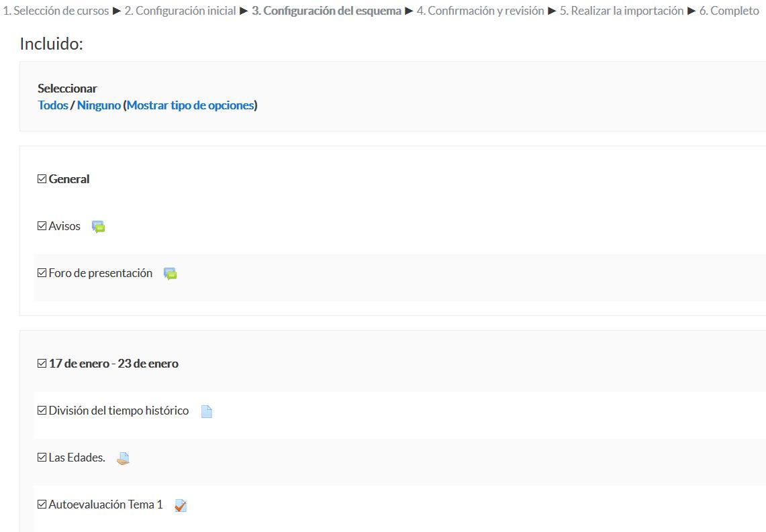The image size is (766, 532).
Task: Uncheck the 17 de enero - 23 de enero section
Action: [x=42, y=364]
